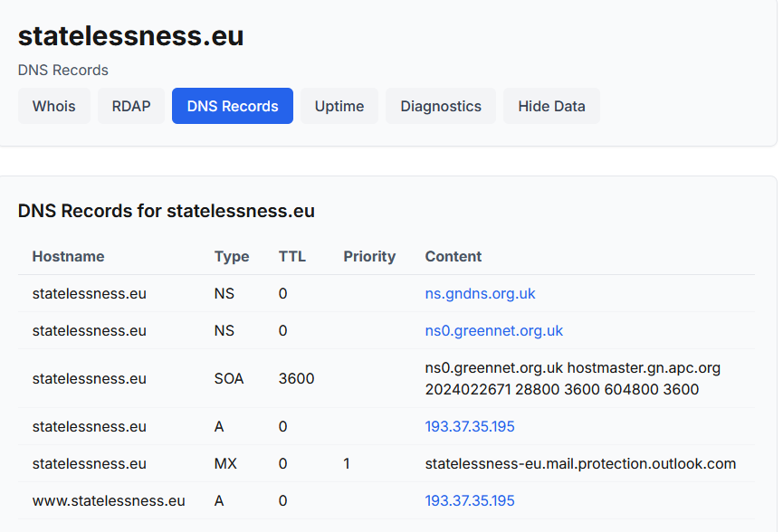The width and height of the screenshot is (783, 532).
Task: Open the Whois tab
Action: [54, 106]
